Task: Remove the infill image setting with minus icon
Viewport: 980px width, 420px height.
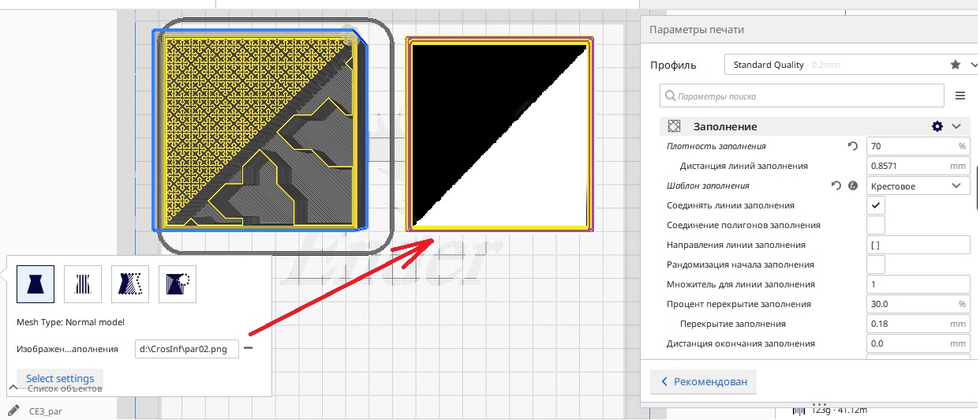Action: [248, 348]
